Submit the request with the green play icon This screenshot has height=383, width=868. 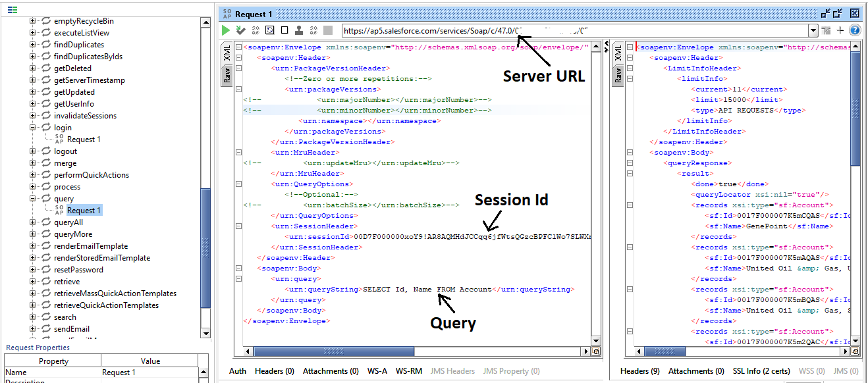pyautogui.click(x=225, y=30)
